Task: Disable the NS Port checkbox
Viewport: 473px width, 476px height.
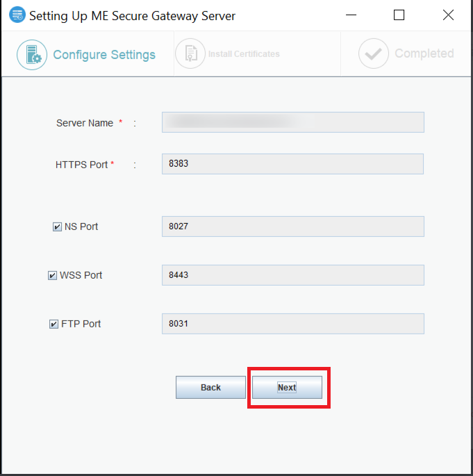Action: (57, 227)
